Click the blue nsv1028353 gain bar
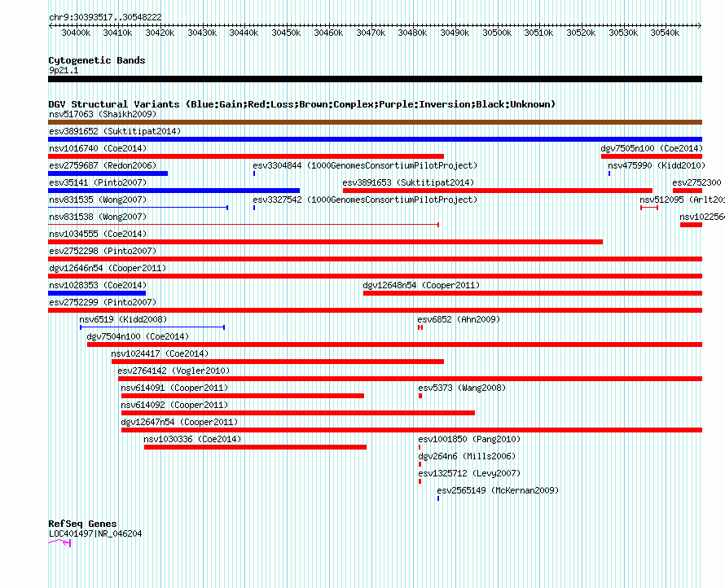Screen dimensions: 725x588 click(97, 293)
